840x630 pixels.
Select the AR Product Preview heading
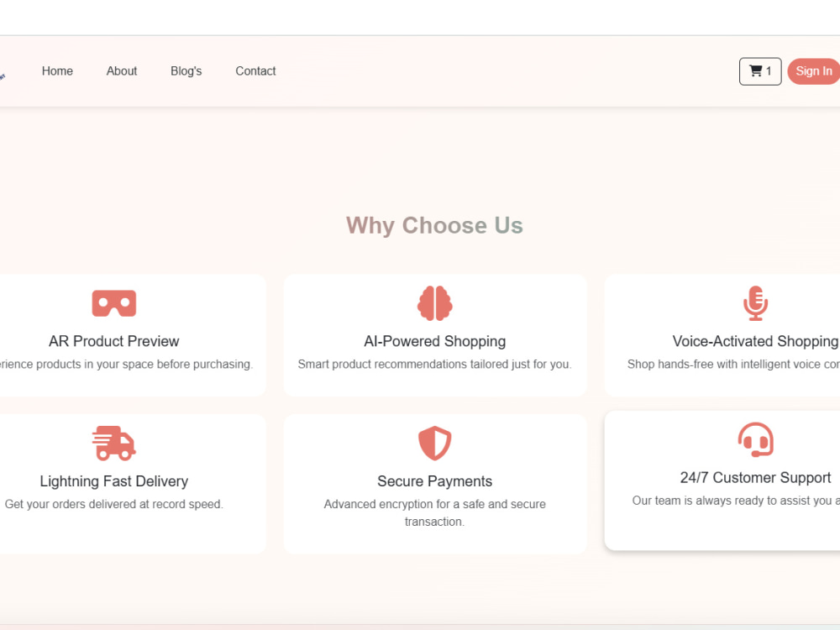114,341
